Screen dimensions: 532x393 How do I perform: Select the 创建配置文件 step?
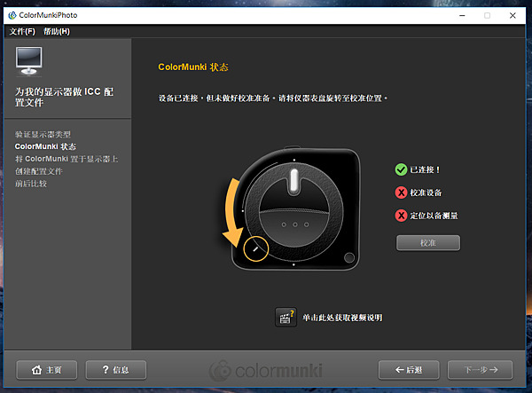click(x=39, y=171)
